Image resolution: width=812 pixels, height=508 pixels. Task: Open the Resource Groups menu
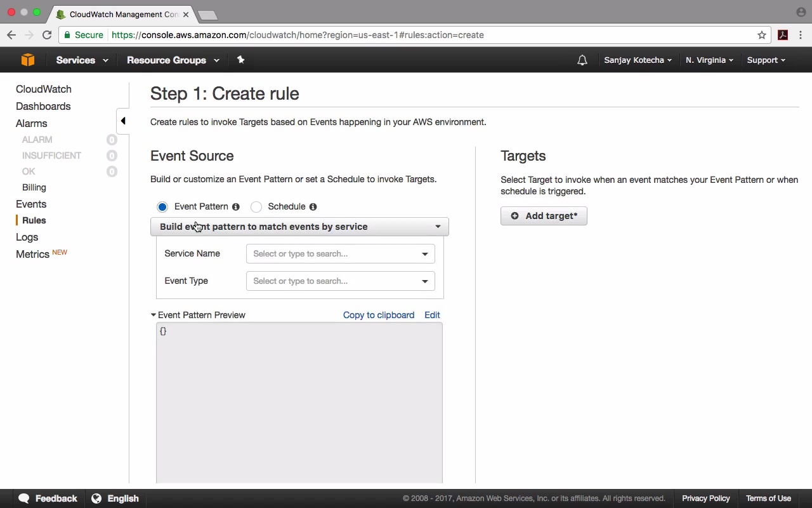(173, 60)
